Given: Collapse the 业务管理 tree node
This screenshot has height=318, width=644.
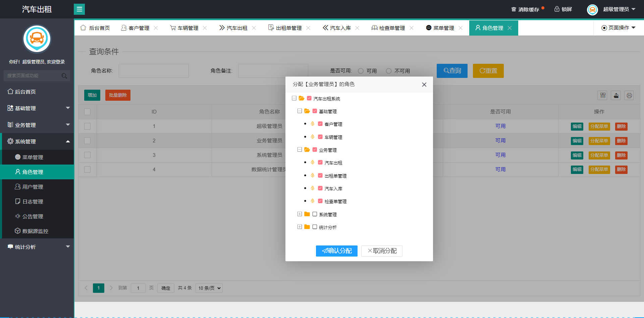Looking at the screenshot, I should [300, 149].
